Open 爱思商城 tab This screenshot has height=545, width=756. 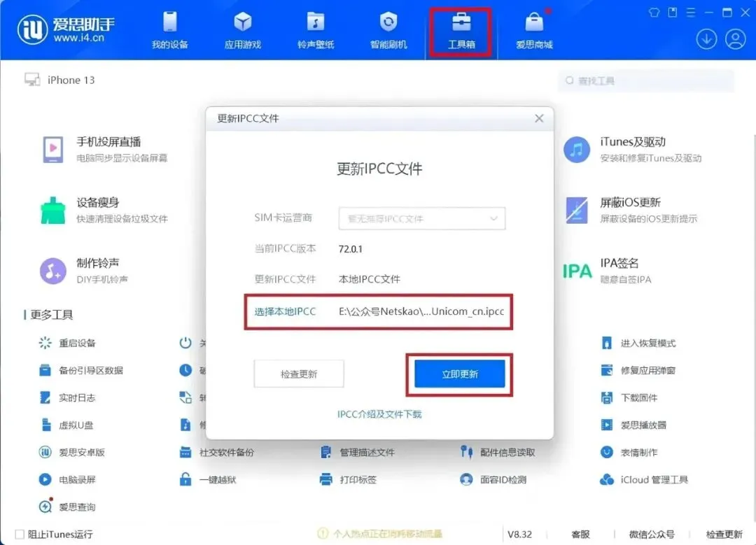[534, 30]
